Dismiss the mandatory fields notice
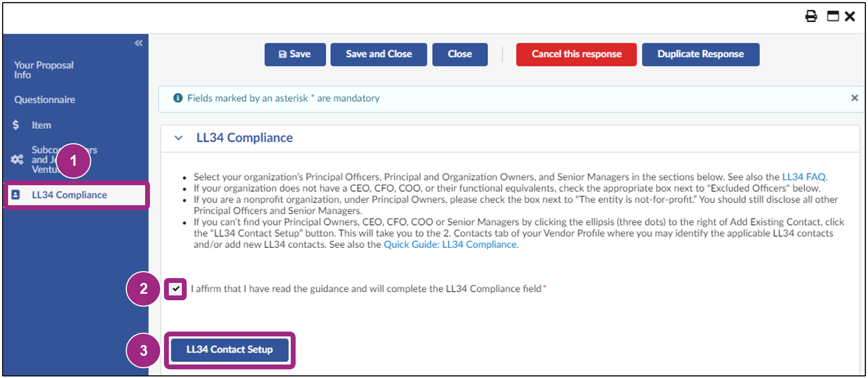The image size is (868, 378). (x=855, y=98)
